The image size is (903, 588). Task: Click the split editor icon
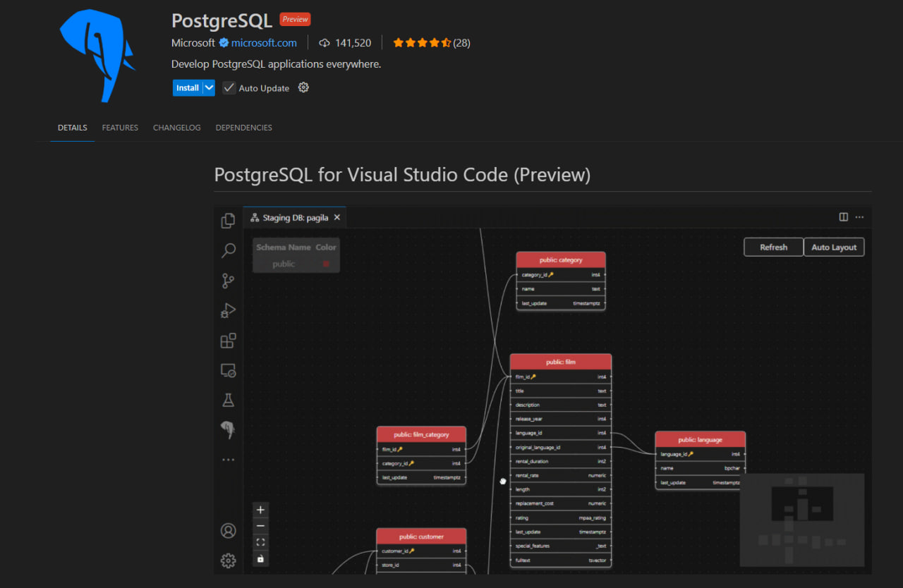point(843,217)
